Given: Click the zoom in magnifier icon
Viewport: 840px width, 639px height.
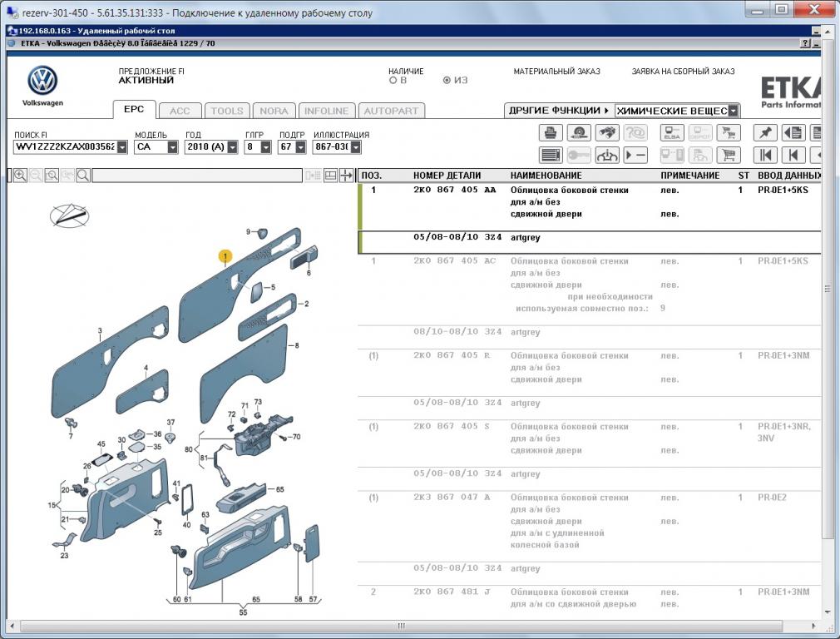Looking at the screenshot, I should (20, 176).
